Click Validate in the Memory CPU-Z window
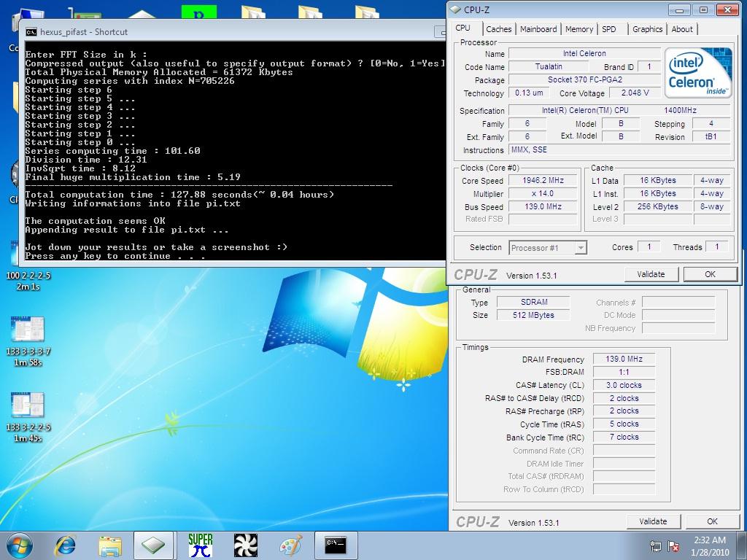 [653, 521]
